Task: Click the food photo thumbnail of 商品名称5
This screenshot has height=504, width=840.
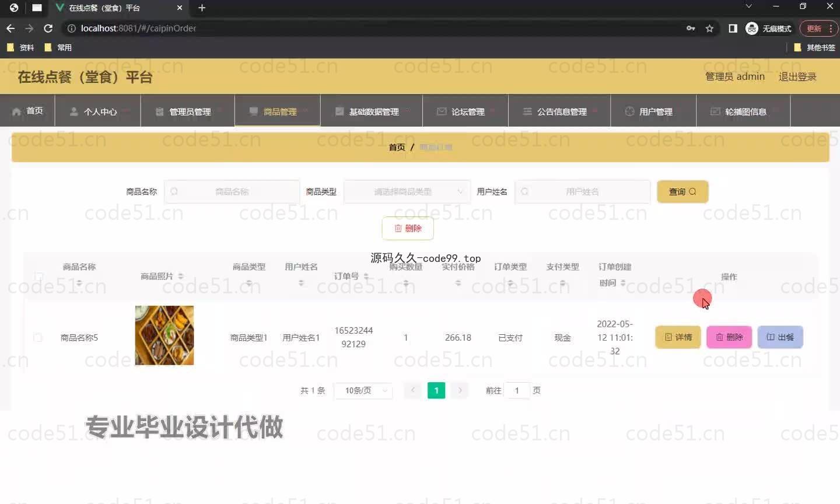Action: (164, 335)
